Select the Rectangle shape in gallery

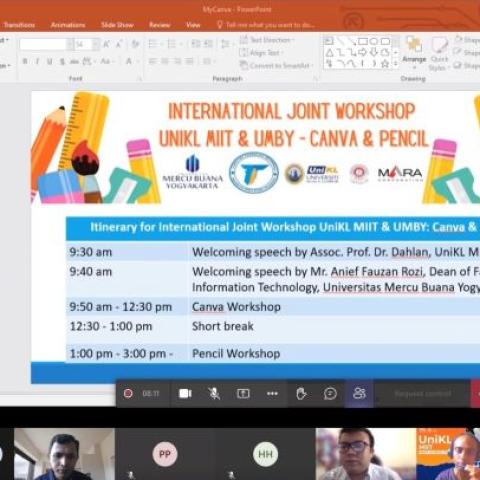tap(363, 41)
